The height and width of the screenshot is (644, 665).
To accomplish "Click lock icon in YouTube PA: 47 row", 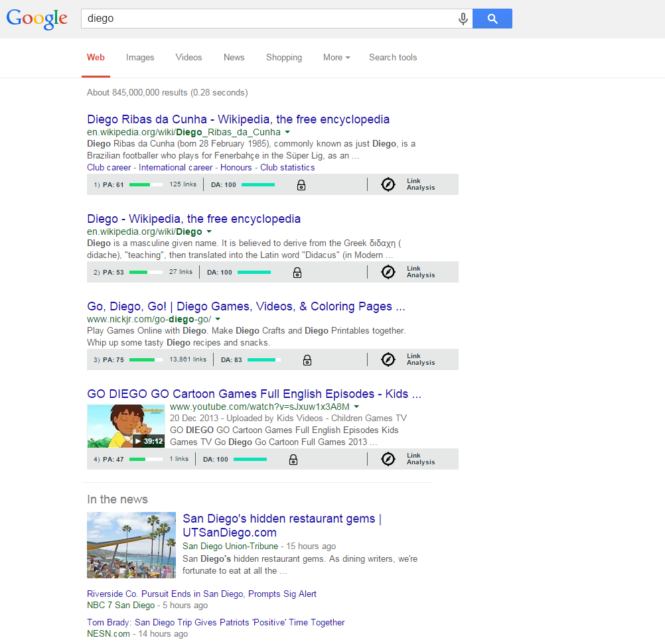I will click(293, 460).
